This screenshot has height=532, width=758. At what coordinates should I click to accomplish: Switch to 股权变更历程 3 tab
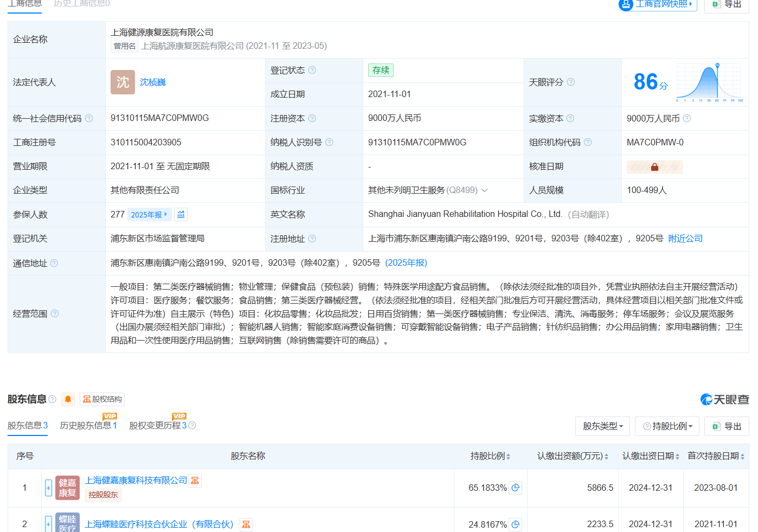click(x=158, y=425)
